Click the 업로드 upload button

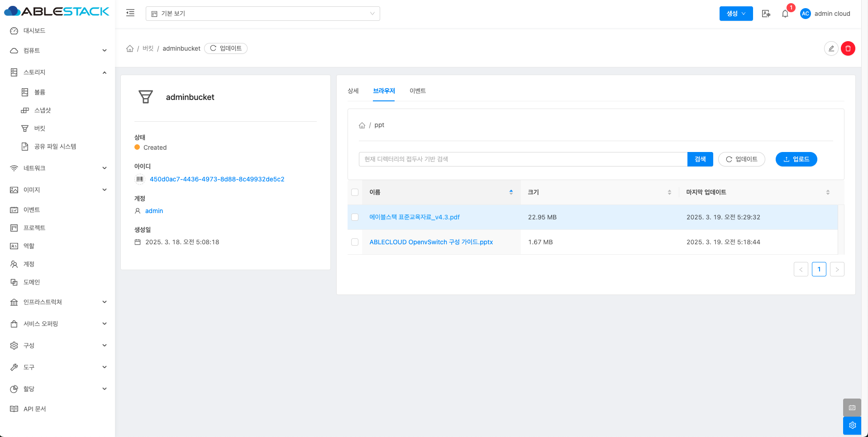pos(796,159)
